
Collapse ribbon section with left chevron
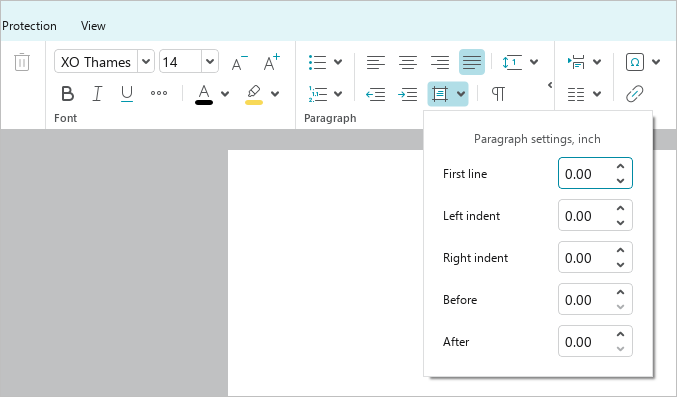(550, 85)
